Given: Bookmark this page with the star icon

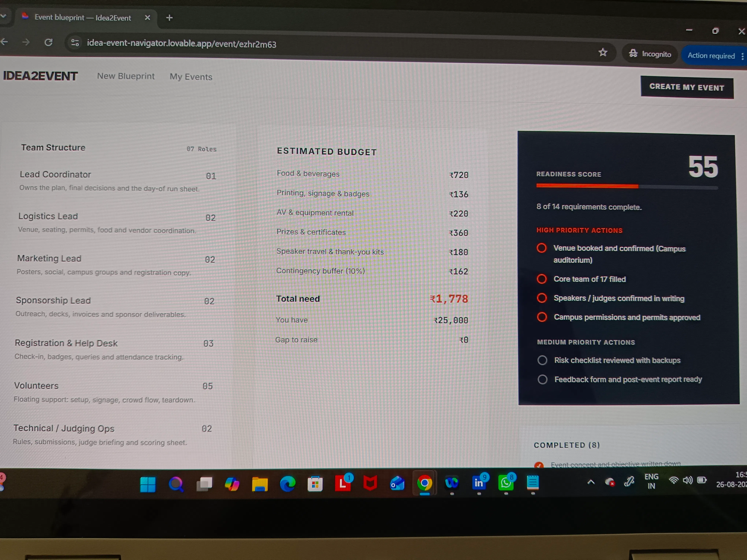Looking at the screenshot, I should (603, 52).
